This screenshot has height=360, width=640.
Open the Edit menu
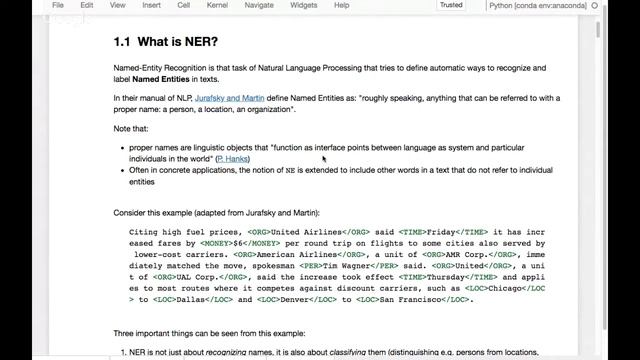click(x=87, y=5)
